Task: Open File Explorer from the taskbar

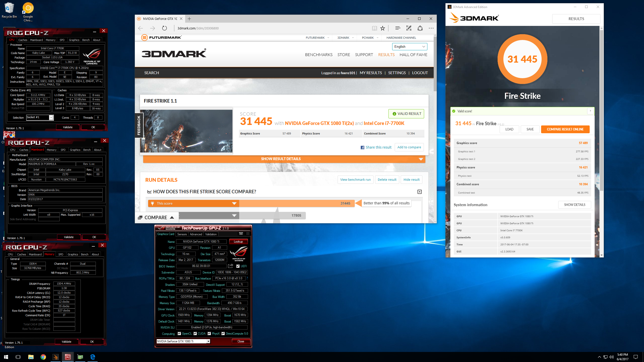Action: 31,357
